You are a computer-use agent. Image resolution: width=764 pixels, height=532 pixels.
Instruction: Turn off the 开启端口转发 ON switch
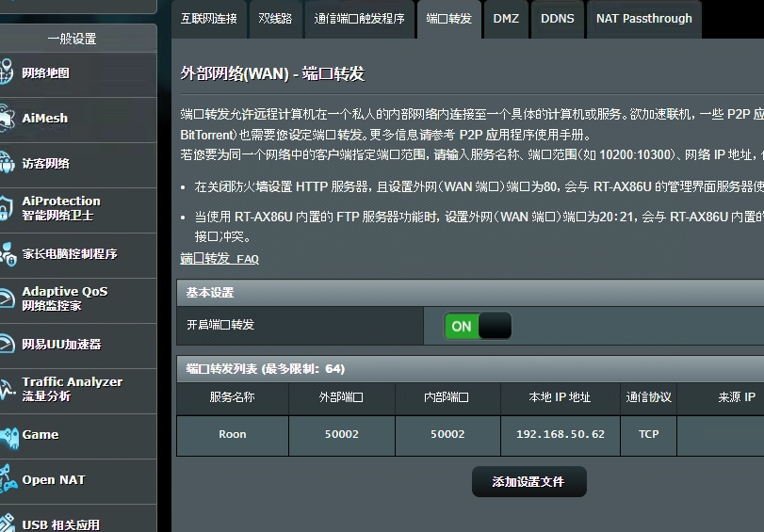coord(478,326)
